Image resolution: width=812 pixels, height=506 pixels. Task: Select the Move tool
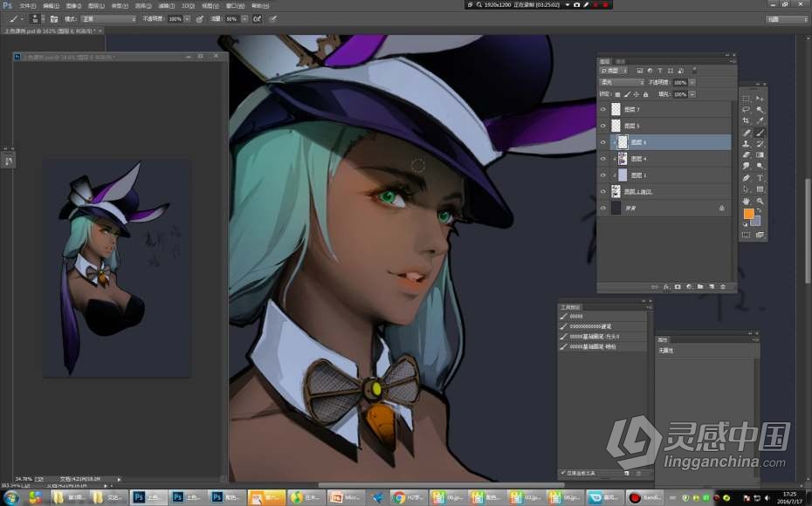click(x=760, y=99)
